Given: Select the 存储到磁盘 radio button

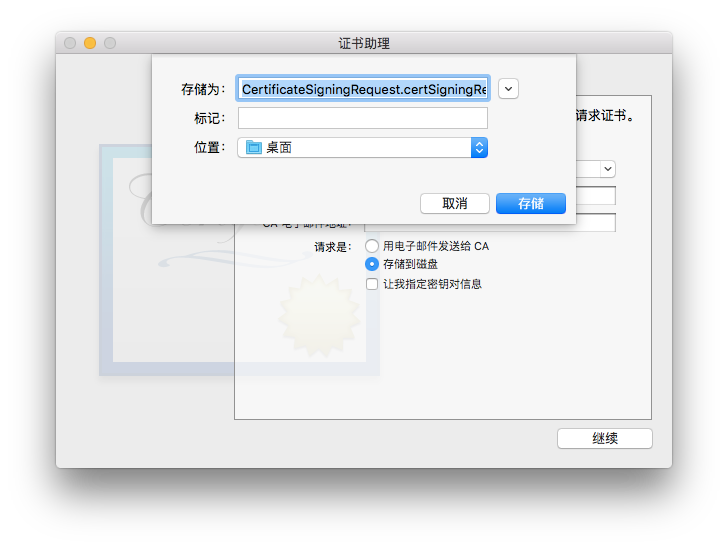Looking at the screenshot, I should click(371, 264).
